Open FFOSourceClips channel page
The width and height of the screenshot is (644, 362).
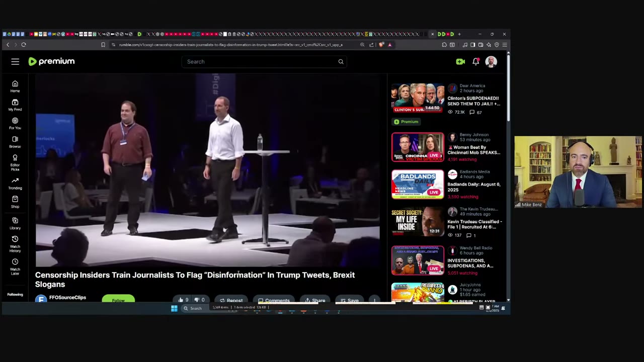click(x=67, y=298)
